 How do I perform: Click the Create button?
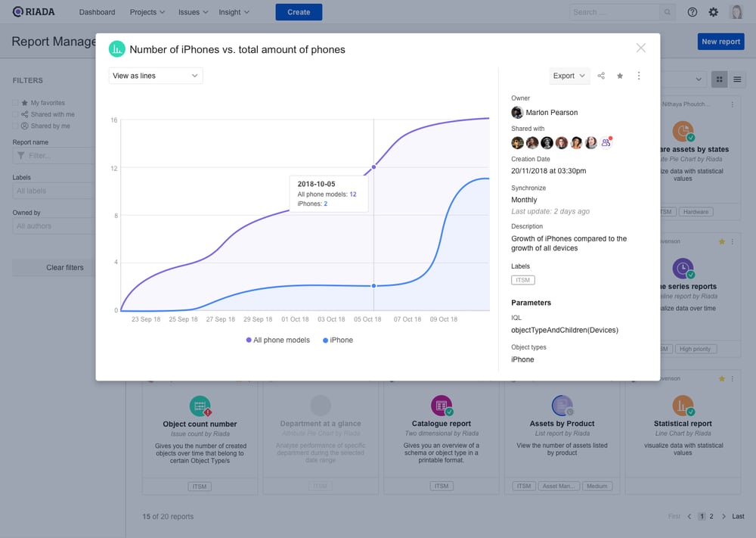(299, 12)
